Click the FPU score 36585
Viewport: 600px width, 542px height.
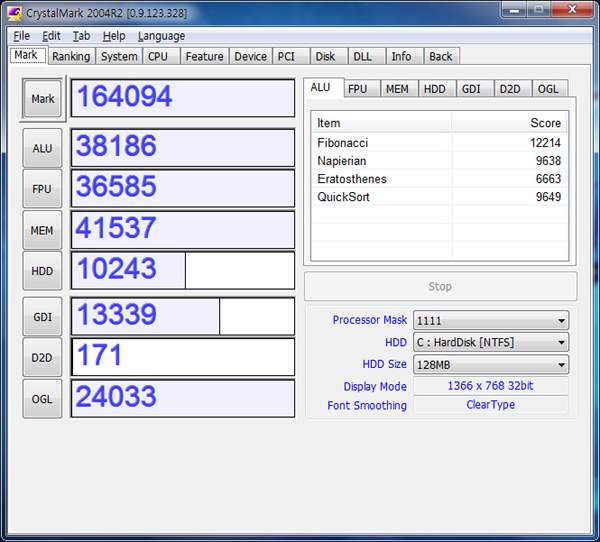pos(116,186)
